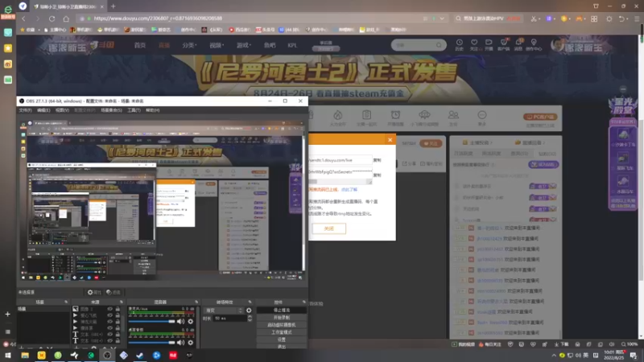Open transition properties gear in OBS
Image resolution: width=644 pixels, height=362 pixels.
pos(249,311)
